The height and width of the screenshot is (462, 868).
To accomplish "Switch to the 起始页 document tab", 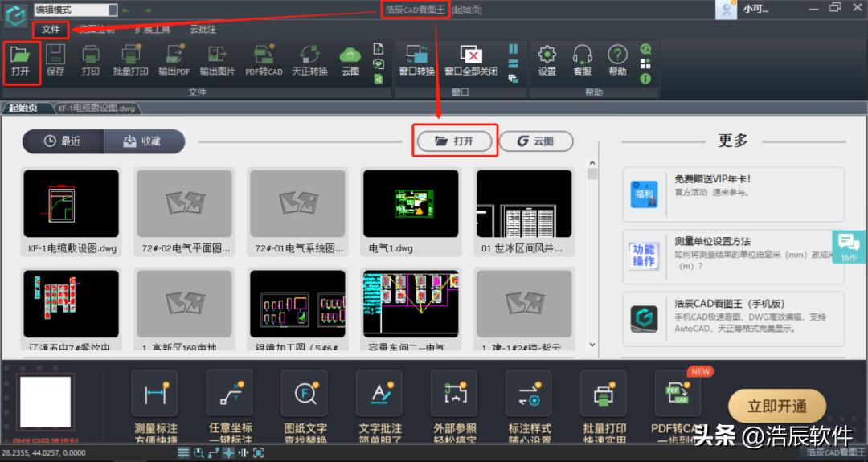I will (23, 108).
